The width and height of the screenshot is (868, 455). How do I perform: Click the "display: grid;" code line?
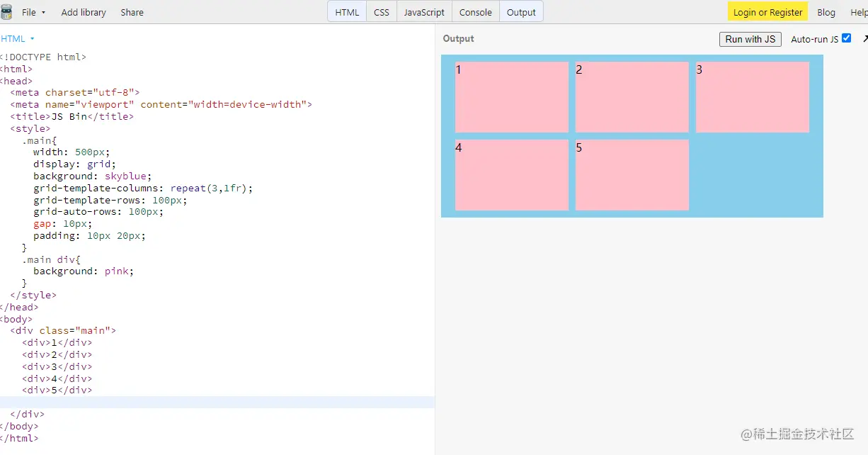74,164
